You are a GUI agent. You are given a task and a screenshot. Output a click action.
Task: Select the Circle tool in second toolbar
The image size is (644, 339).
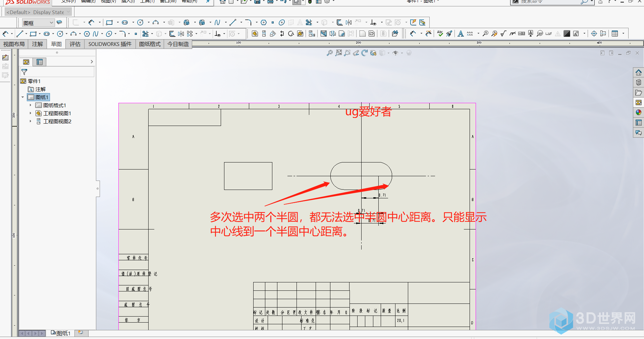coord(60,34)
